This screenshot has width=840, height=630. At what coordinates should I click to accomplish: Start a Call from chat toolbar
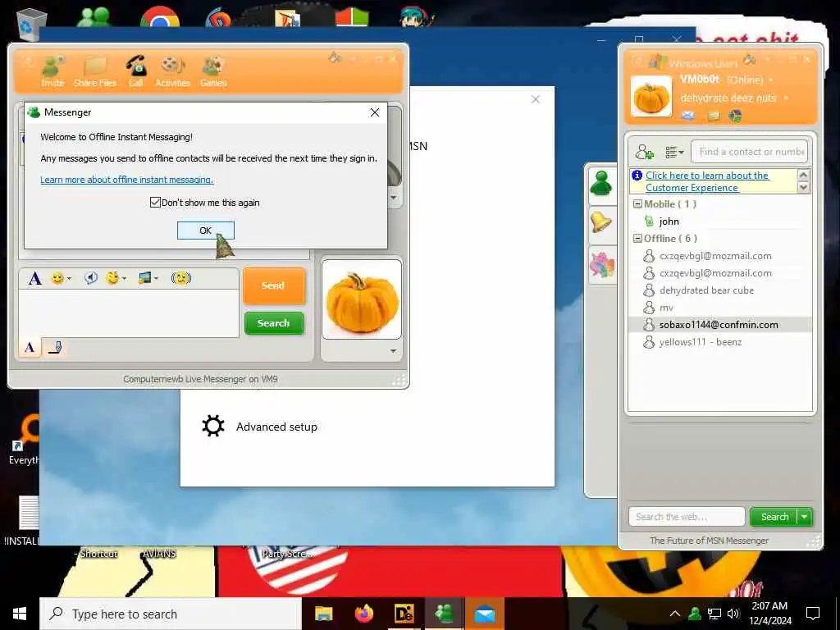tap(136, 71)
